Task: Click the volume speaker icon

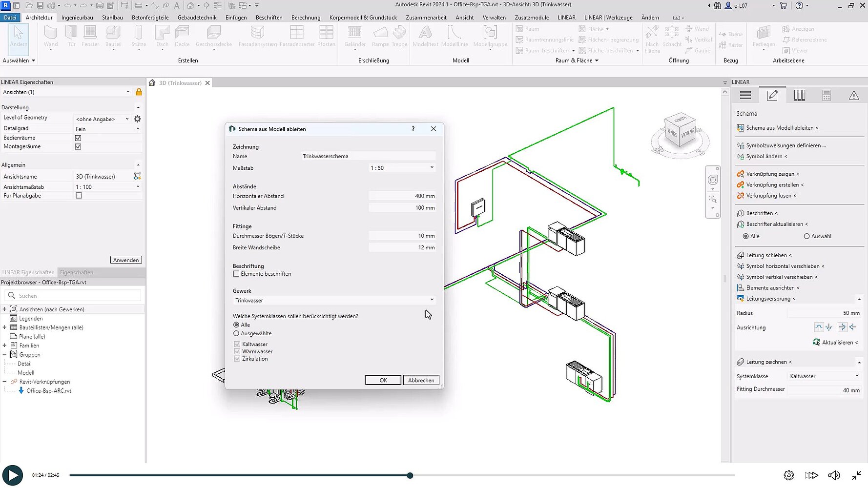Action: (834, 475)
